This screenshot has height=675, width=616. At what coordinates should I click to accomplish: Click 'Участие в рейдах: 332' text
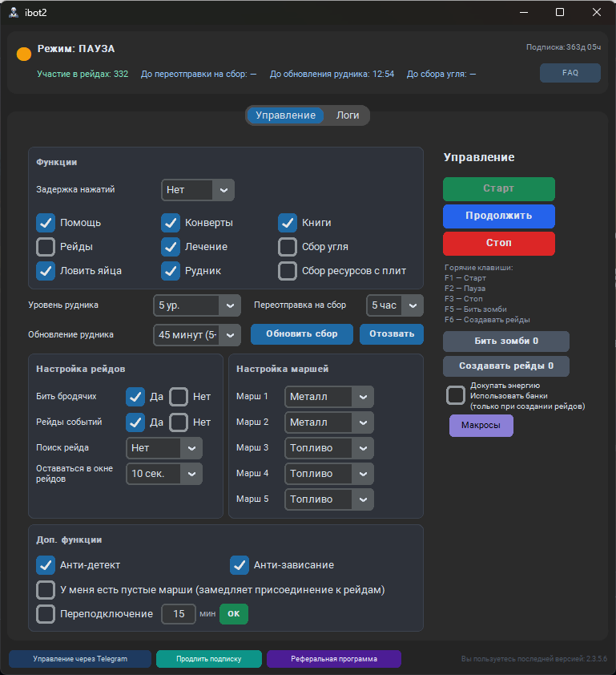click(x=83, y=74)
